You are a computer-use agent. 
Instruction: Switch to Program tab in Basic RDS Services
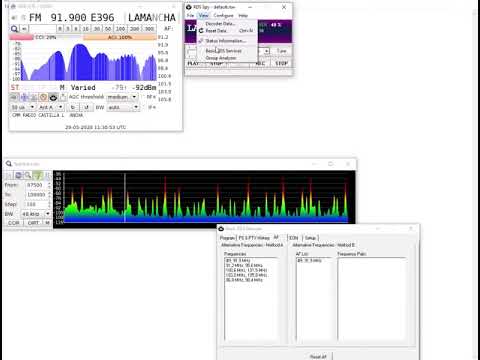(x=227, y=238)
